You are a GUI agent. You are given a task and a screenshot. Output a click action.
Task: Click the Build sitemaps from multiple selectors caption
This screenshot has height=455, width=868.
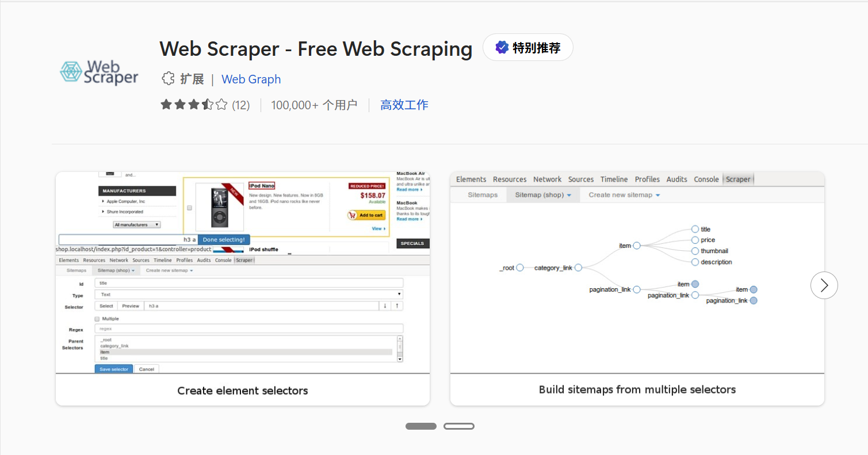[637, 389]
